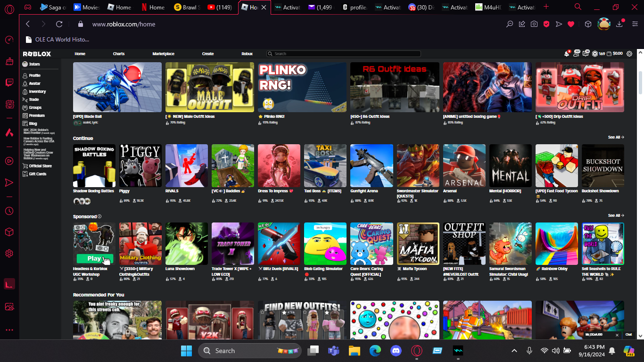Open the Charts tab in Roblox
The image size is (644, 362).
point(119,54)
